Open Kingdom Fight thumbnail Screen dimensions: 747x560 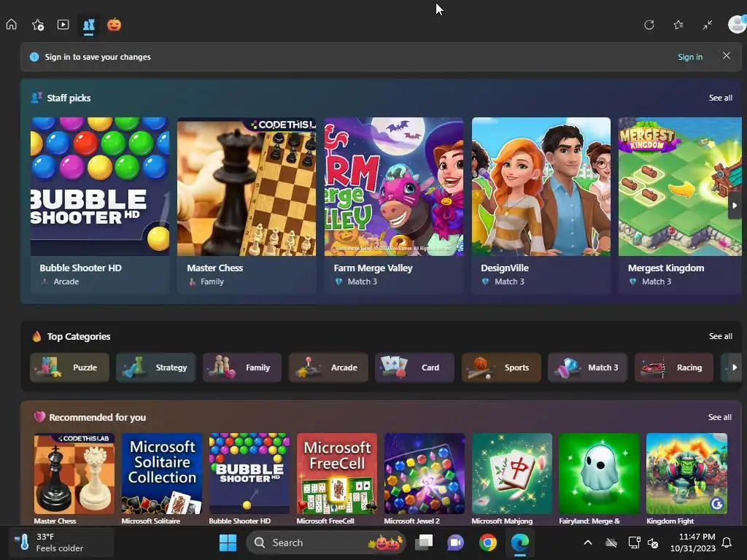coord(686,473)
